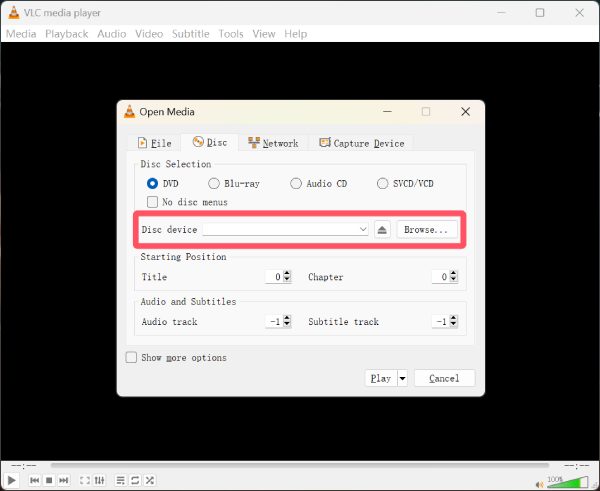Screen dimensions: 600x491
Task: Click the playback seek bar
Action: pos(300,465)
